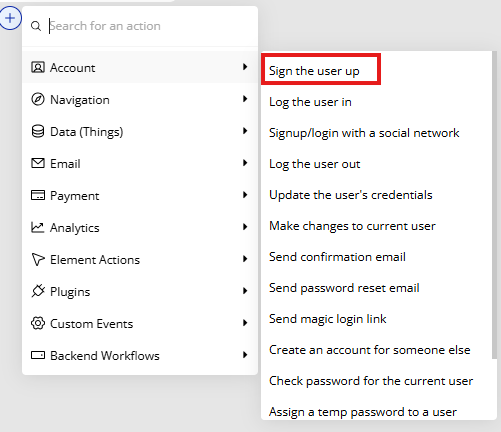Click the Payment card icon
This screenshot has width=501, height=432.
click(x=38, y=195)
